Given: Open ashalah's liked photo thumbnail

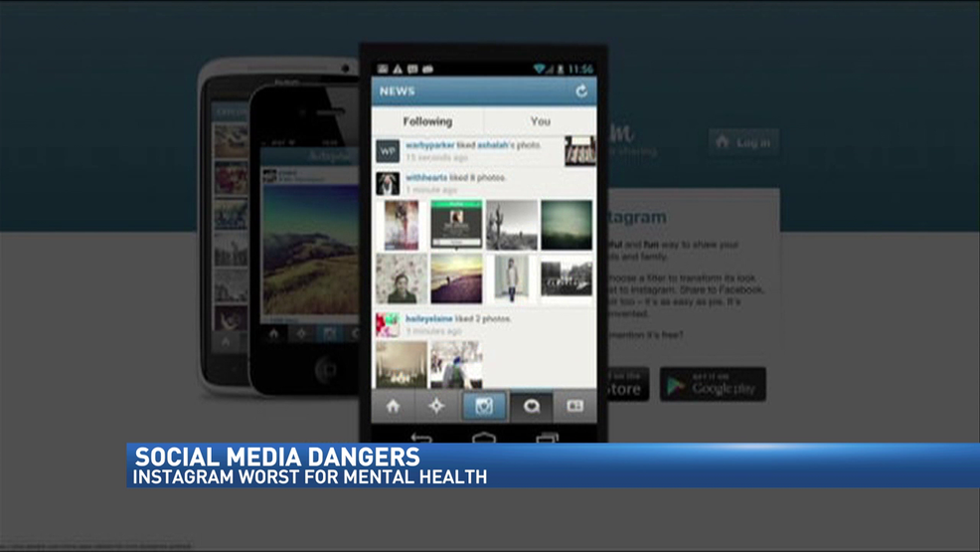Looking at the screenshot, I should click(x=580, y=151).
